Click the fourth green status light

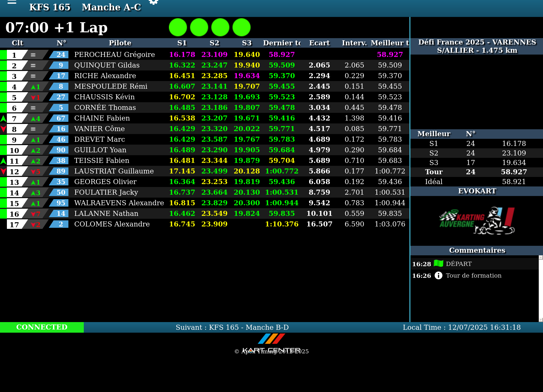(241, 27)
